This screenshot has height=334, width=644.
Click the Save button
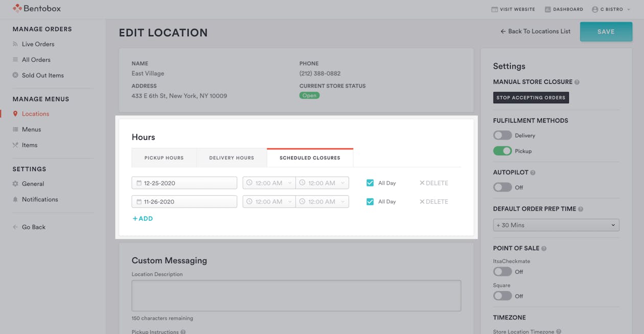click(606, 32)
